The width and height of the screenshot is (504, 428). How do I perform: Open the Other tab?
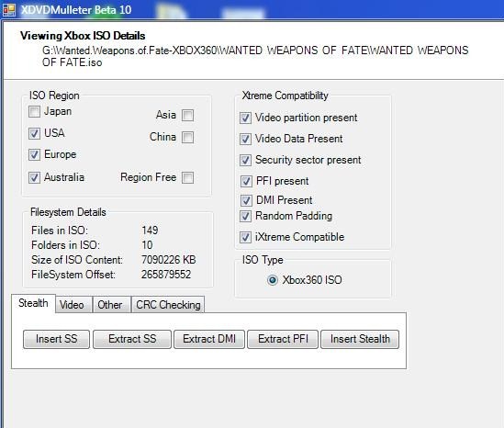pos(112,305)
